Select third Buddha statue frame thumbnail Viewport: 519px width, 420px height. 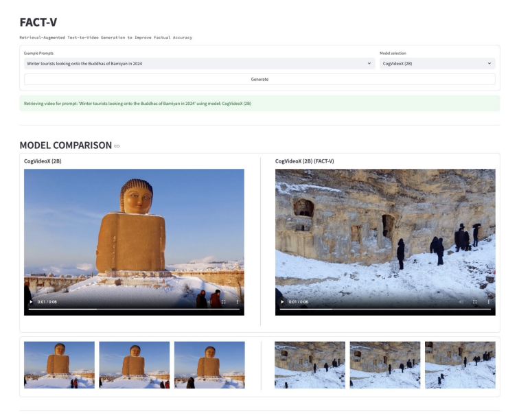click(209, 365)
